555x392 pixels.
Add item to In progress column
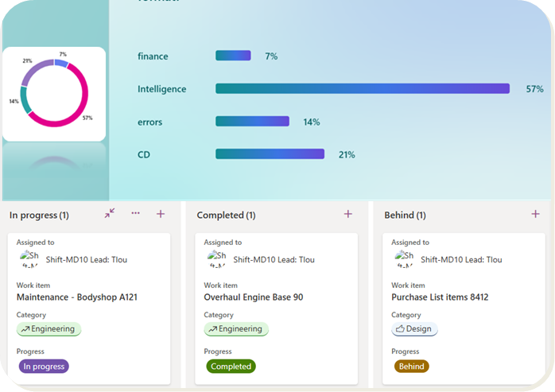coord(161,214)
